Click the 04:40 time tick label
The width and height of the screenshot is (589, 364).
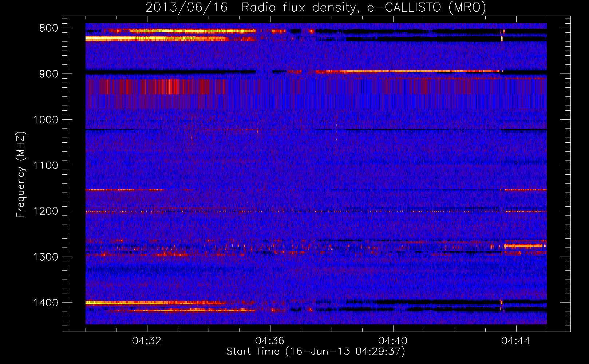393,341
